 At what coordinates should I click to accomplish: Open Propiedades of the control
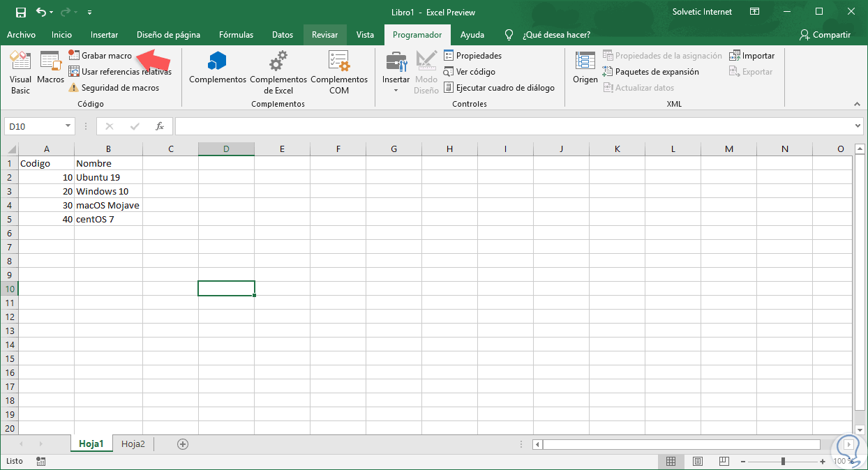[x=472, y=55]
